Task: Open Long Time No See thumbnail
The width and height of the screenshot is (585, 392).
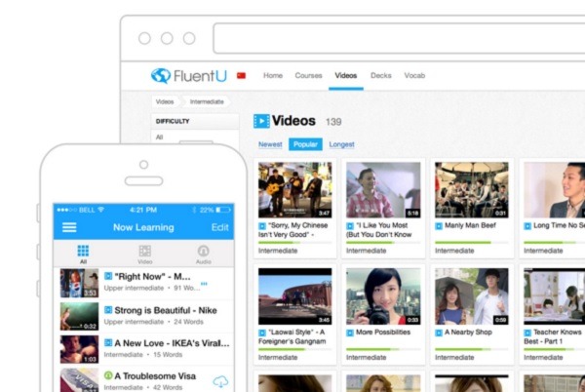Action: point(555,190)
